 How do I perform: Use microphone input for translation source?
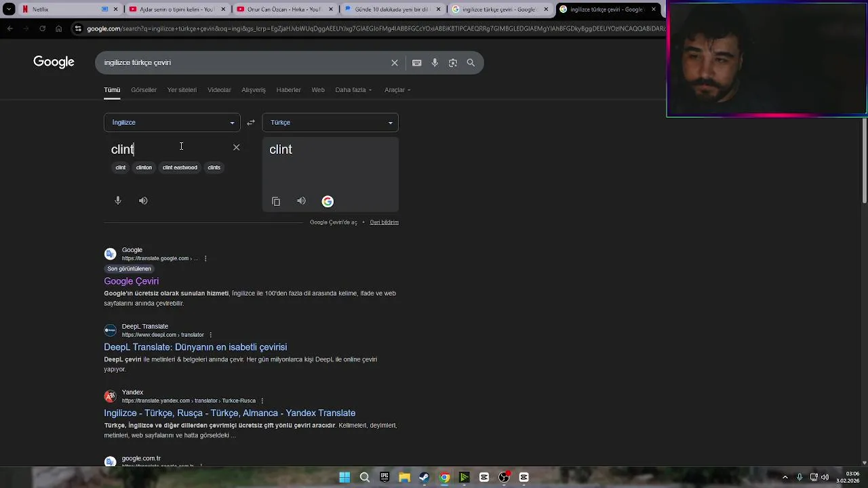(x=118, y=201)
